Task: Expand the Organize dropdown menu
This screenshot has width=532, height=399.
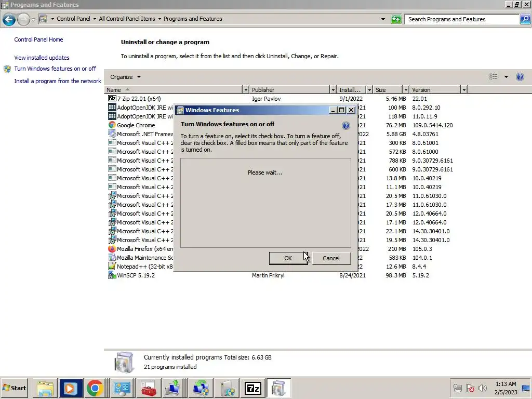Action: click(x=125, y=77)
